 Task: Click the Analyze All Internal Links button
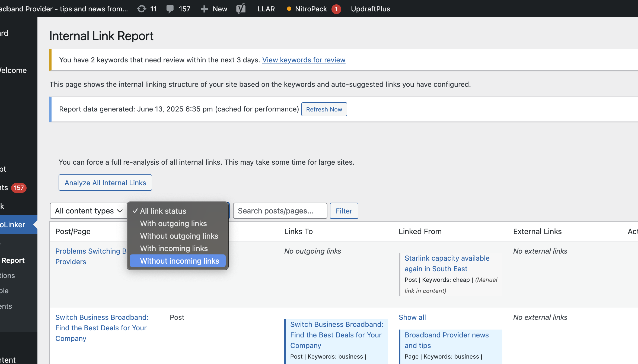(105, 183)
